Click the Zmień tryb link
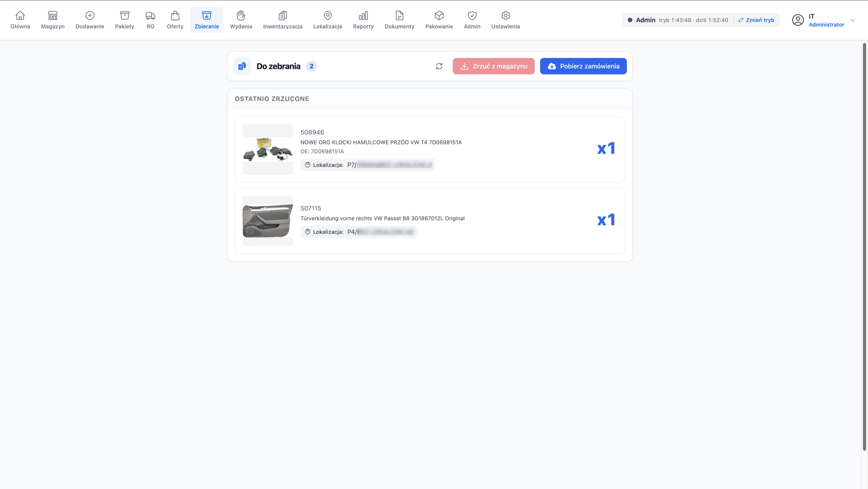This screenshot has height=489, width=868. coord(756,20)
